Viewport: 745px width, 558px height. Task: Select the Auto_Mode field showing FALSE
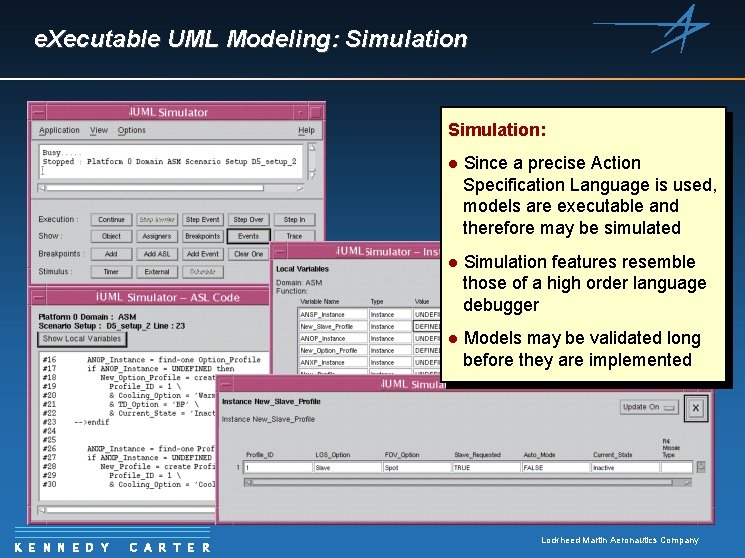555,468
